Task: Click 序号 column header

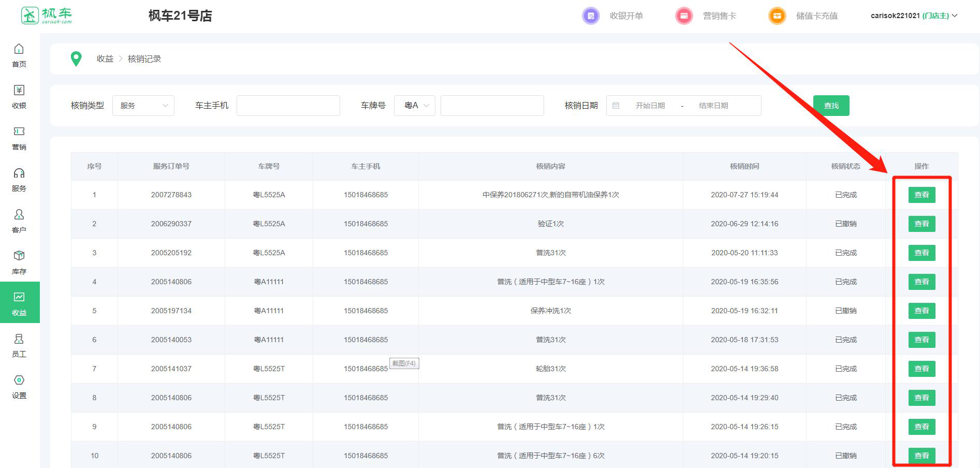Action: click(x=94, y=166)
